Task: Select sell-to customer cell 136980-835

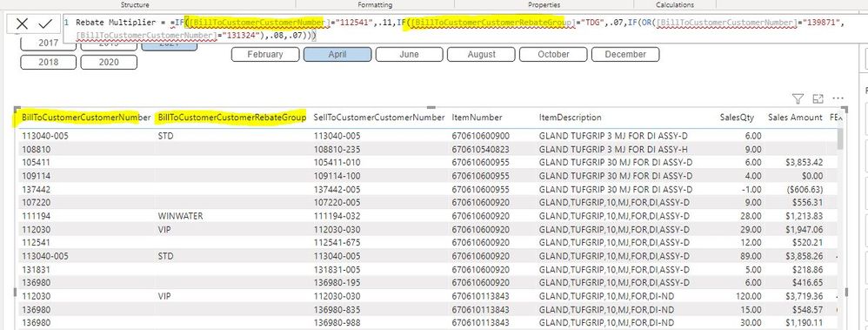Action: point(337,309)
